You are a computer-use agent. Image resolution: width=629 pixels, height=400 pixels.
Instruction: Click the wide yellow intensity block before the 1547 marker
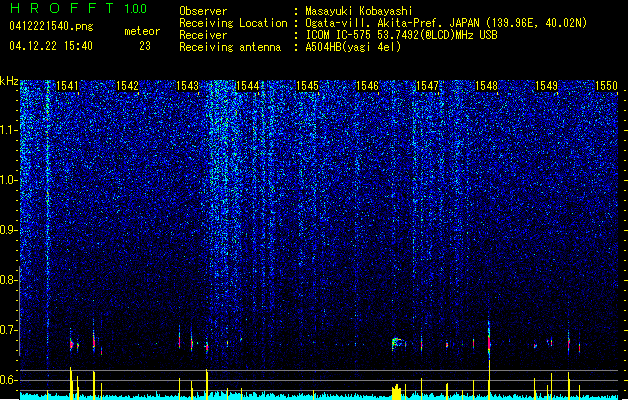396,392
